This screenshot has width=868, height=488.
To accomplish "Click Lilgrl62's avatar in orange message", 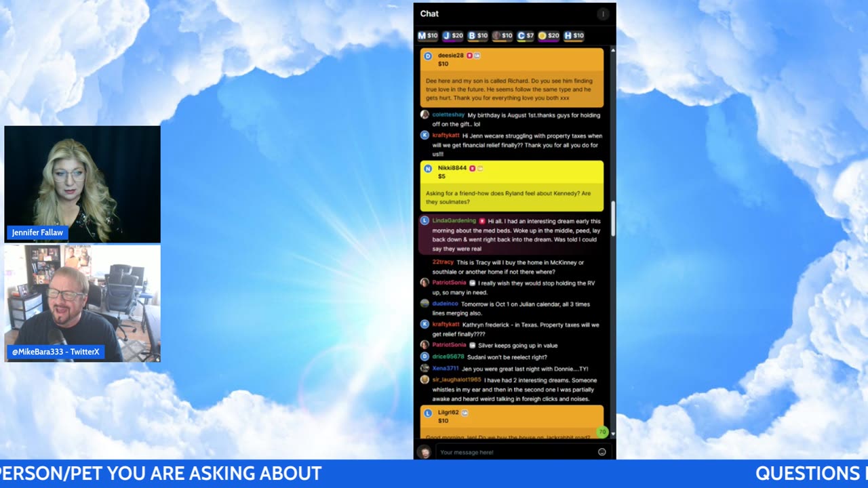I will coord(428,413).
